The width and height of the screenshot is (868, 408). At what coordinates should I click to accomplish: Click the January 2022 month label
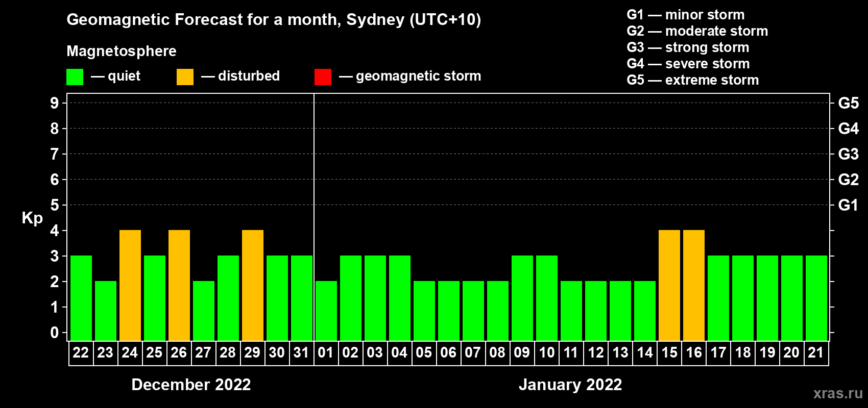click(570, 385)
